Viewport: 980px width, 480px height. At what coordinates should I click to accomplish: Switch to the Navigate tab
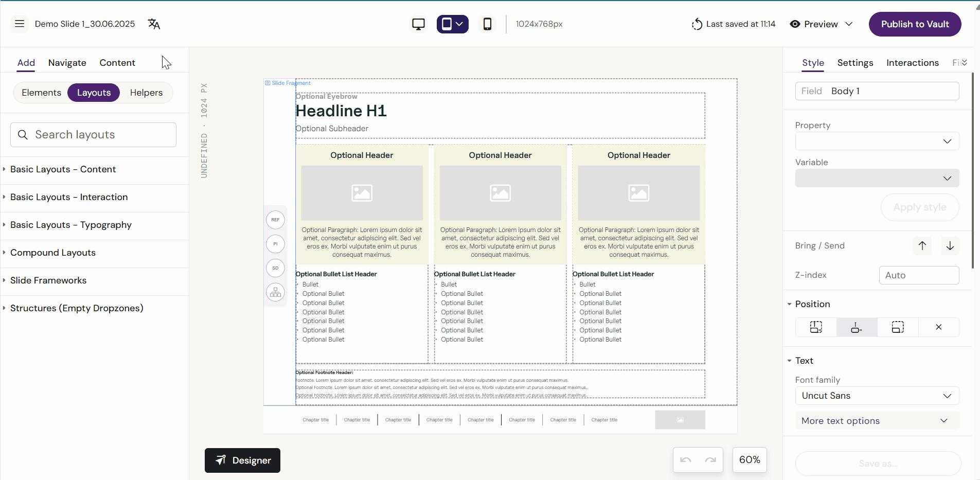point(67,63)
